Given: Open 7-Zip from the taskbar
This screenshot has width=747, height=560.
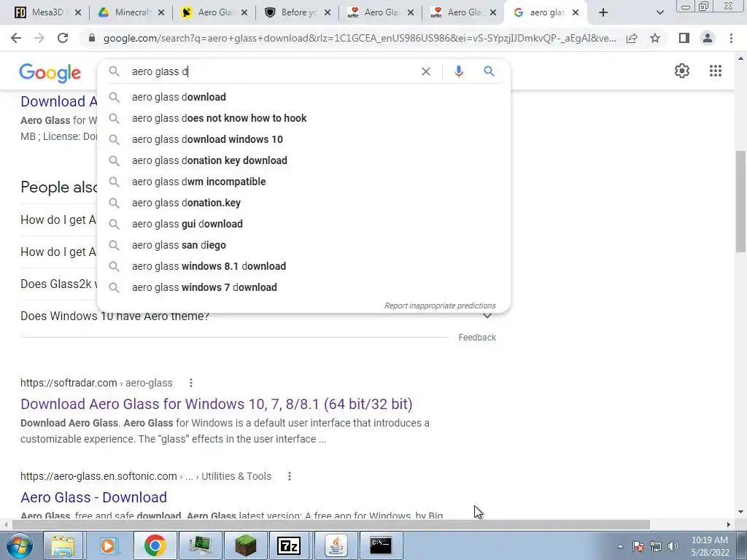Looking at the screenshot, I should click(x=289, y=545).
